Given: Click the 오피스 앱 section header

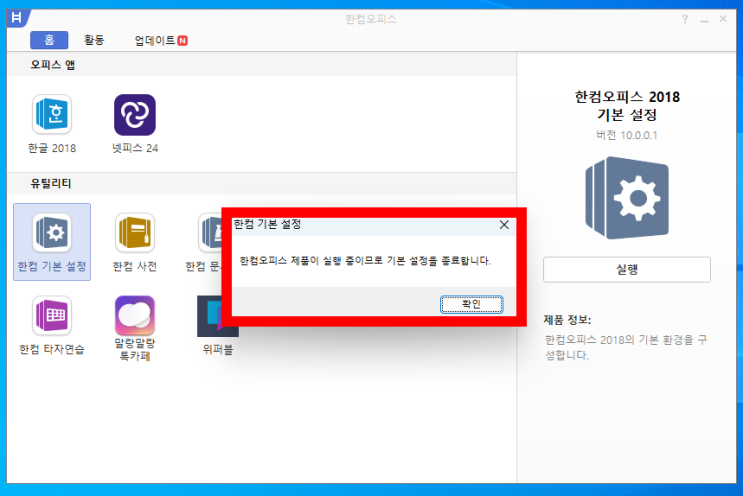Looking at the screenshot, I should [x=53, y=65].
